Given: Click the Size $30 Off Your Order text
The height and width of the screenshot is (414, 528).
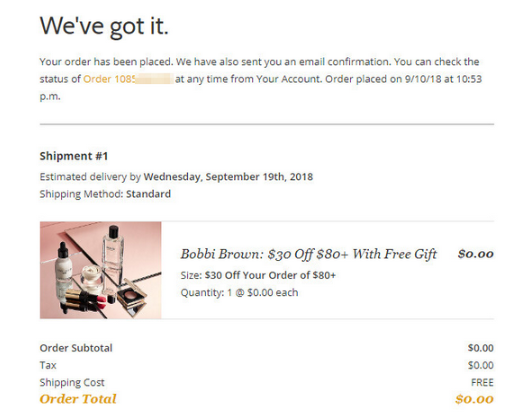Looking at the screenshot, I should pyautogui.click(x=258, y=275).
